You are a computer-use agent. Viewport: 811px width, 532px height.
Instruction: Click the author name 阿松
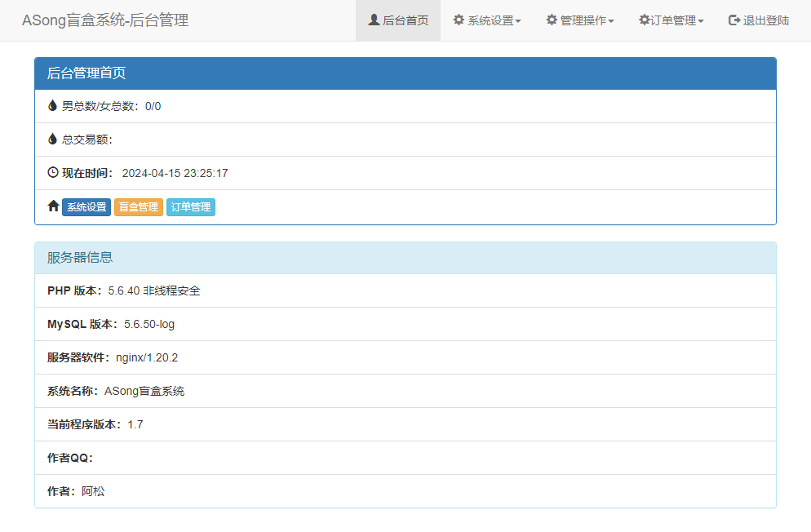click(93, 492)
